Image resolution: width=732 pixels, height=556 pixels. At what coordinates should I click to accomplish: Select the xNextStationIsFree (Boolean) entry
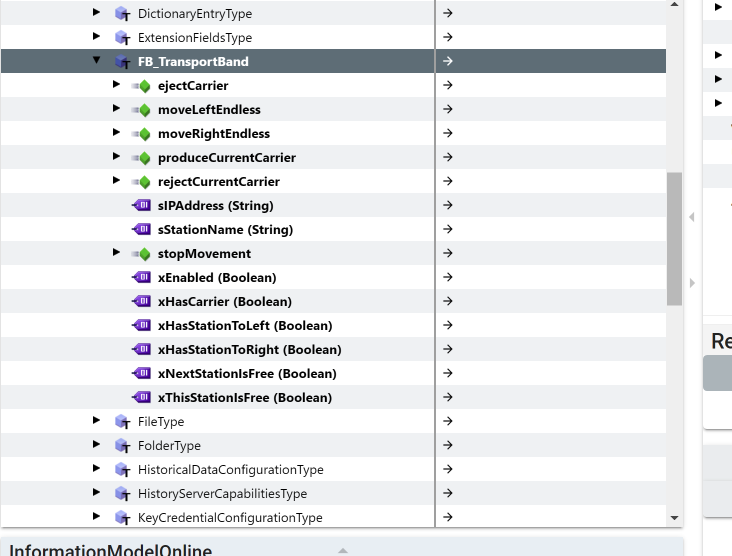point(246,374)
